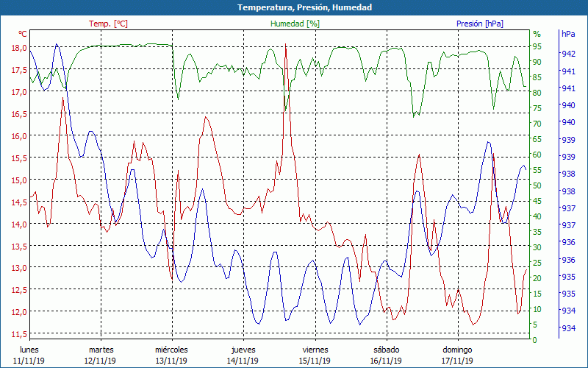Screen dimensions: 588x368
Task: Select the green Humedad [%] legend label
Action: tap(295, 24)
